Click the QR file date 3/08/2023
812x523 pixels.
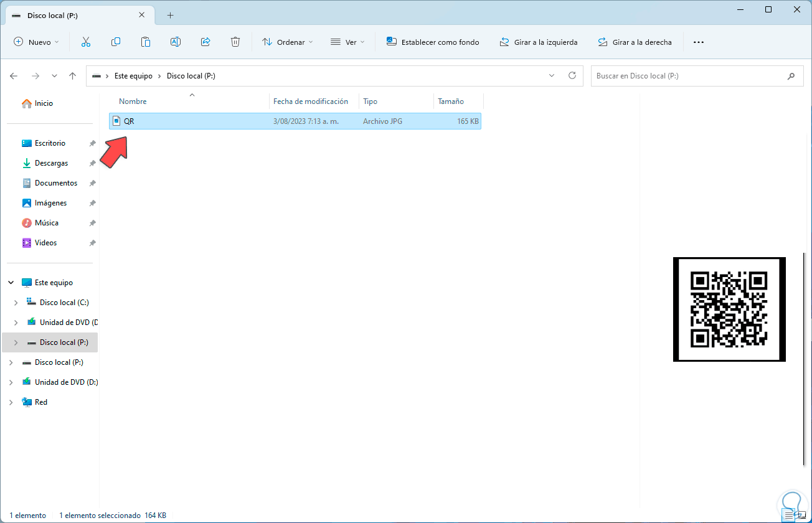click(306, 121)
